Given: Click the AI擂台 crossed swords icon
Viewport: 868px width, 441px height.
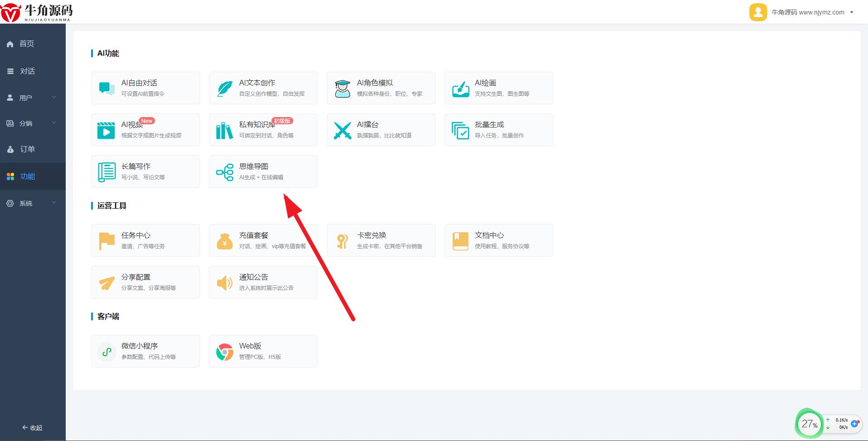Looking at the screenshot, I should (x=343, y=130).
